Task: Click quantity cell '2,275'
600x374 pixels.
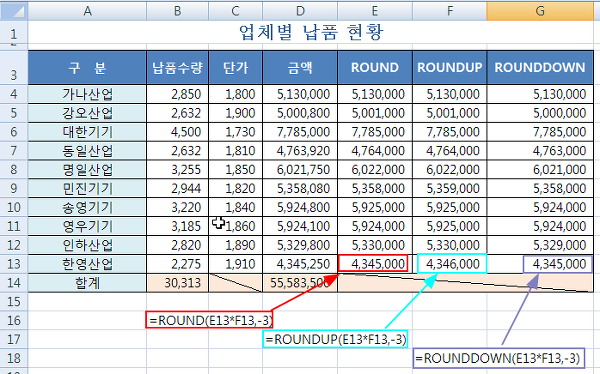Action: click(x=178, y=264)
